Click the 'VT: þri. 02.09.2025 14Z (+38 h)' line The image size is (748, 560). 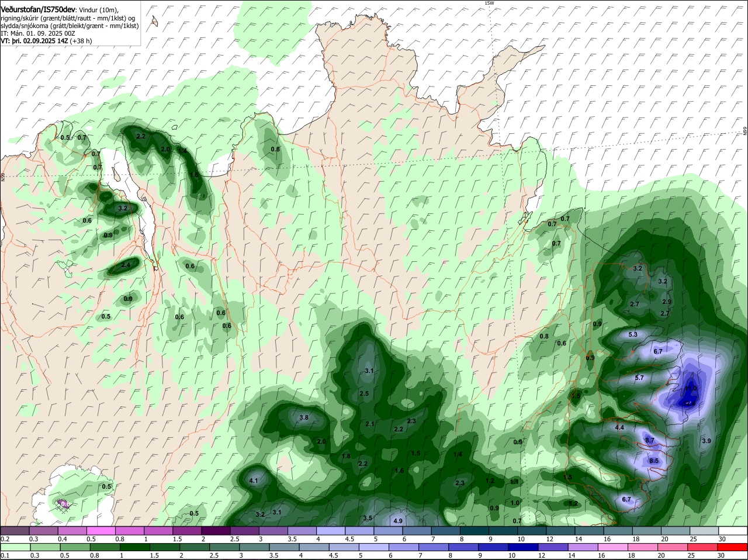(x=46, y=41)
